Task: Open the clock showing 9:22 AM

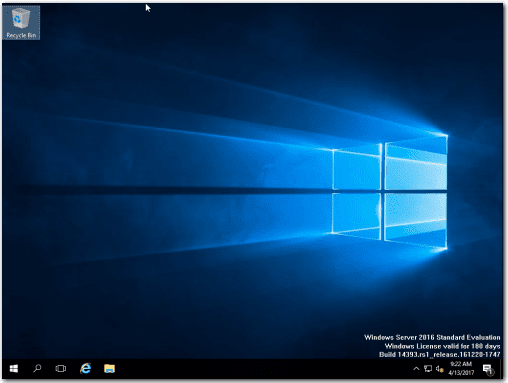Action: pyautogui.click(x=461, y=368)
